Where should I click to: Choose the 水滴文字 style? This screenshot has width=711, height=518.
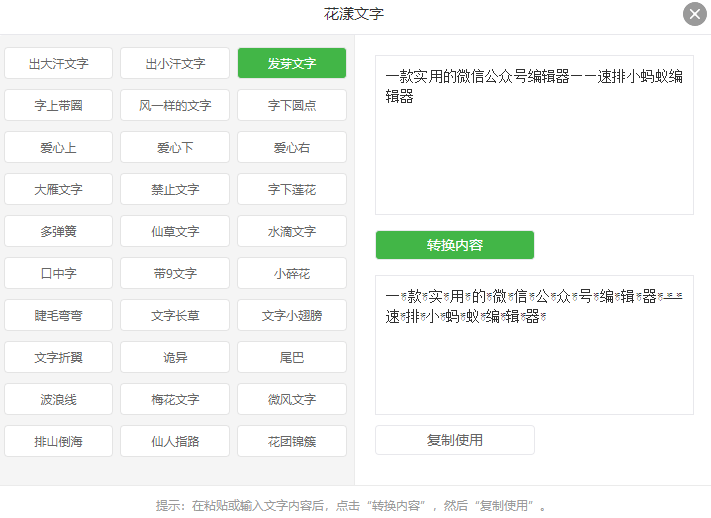pos(292,231)
